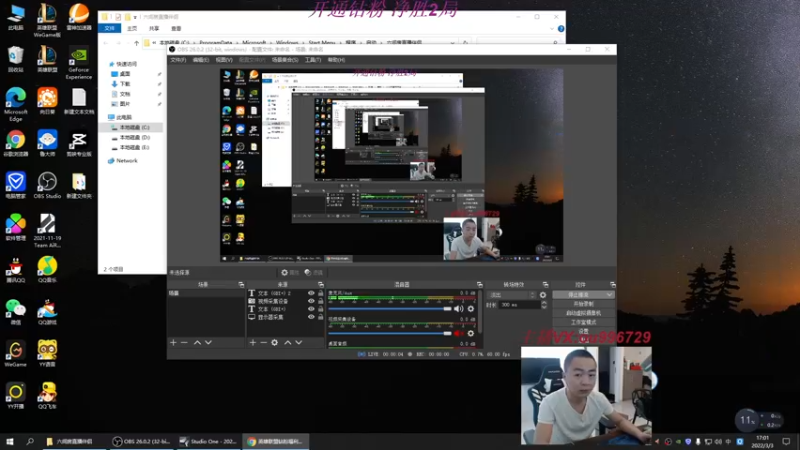Image resolution: width=800 pixels, height=450 pixels.
Task: Unmute the 视频采集设备 audio channel
Action: (x=459, y=333)
